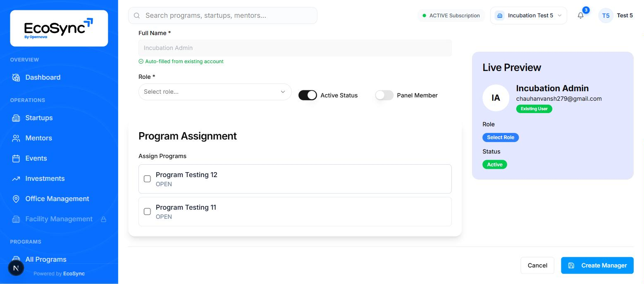Screen dimensions: 644x284
Task: Open the notifications bell icon
Action: 581,16
